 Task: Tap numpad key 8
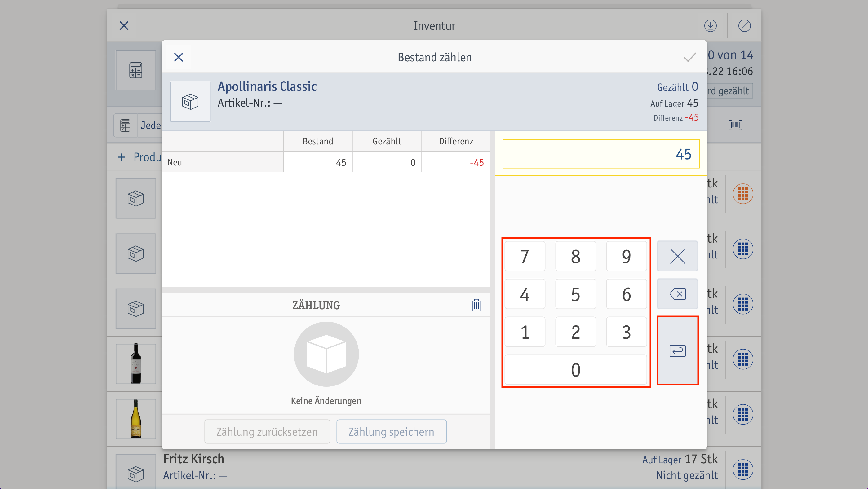tap(576, 256)
